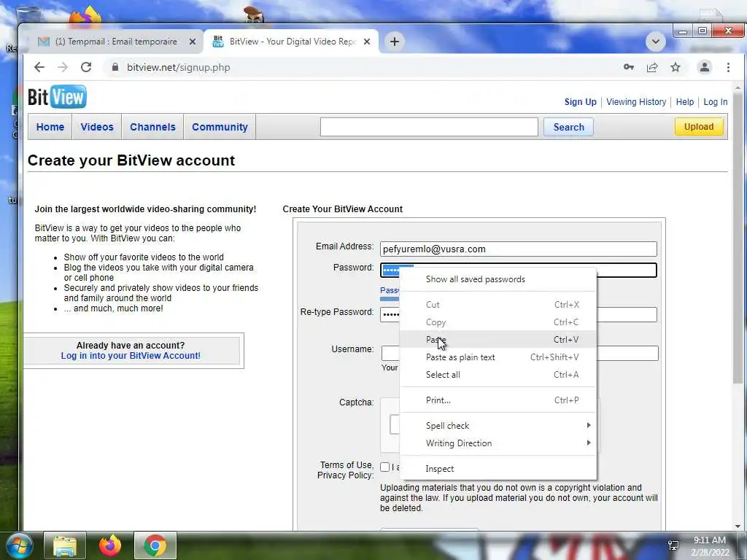Select Paste in the context menu

tap(498, 340)
